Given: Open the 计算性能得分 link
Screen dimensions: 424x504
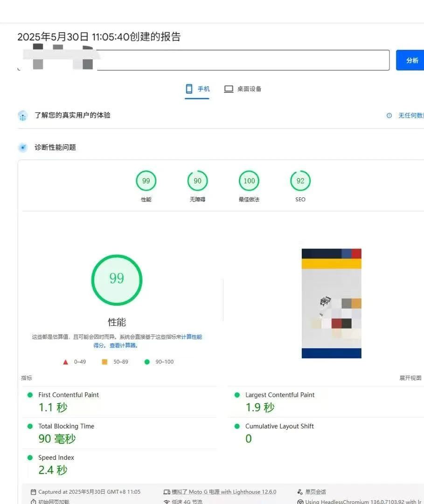Looking at the screenshot, I should pos(191,337).
